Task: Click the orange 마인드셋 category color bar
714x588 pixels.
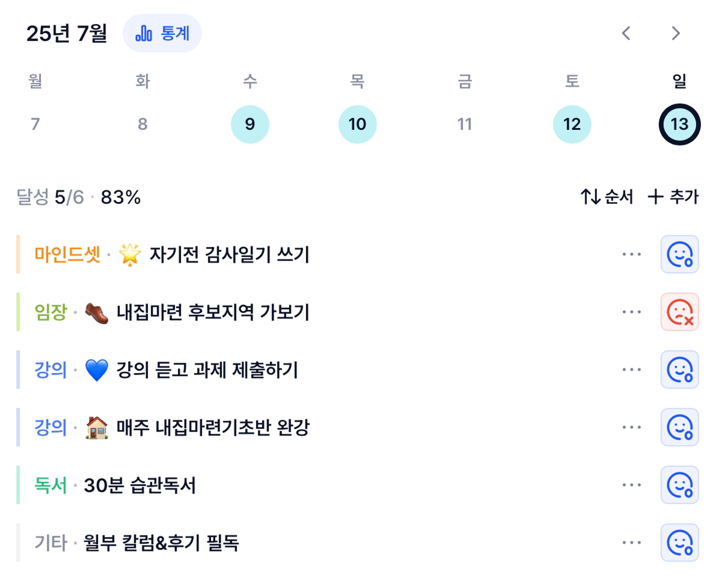Action: tap(18, 254)
